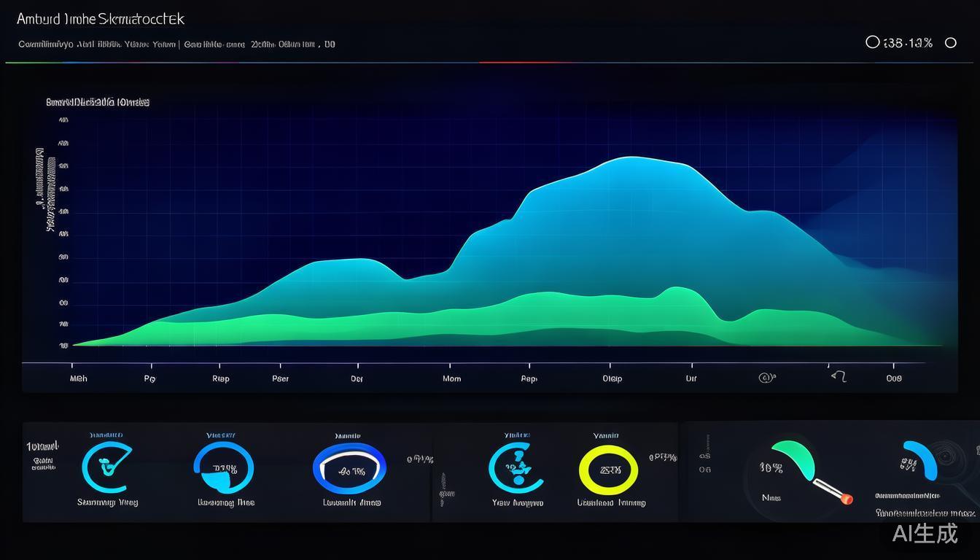Click the curved arrow icon on the axis

(839, 377)
